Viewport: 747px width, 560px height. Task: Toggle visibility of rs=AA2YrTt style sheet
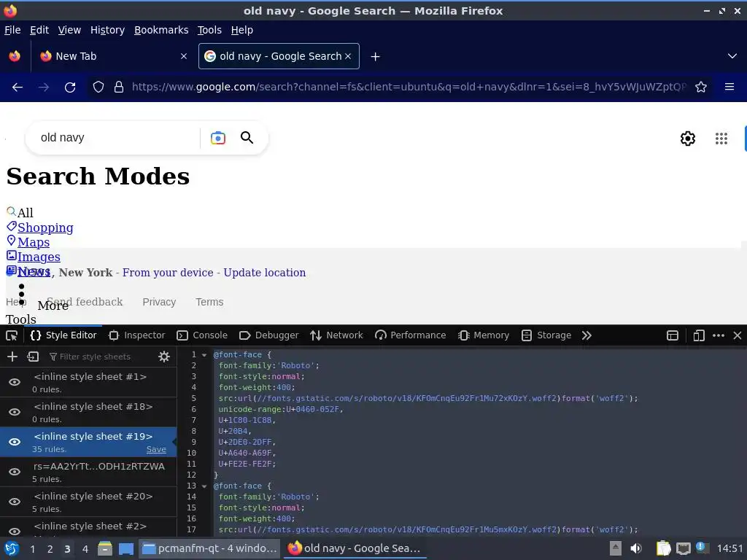point(15,472)
